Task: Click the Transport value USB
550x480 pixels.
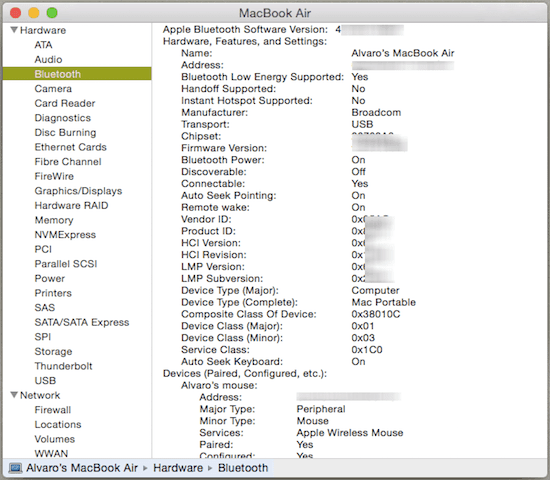Action: point(362,124)
